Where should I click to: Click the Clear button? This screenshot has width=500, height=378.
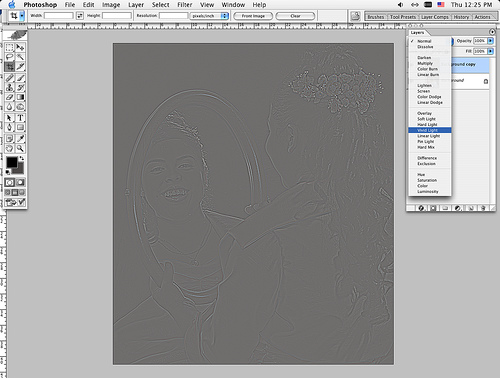[295, 16]
